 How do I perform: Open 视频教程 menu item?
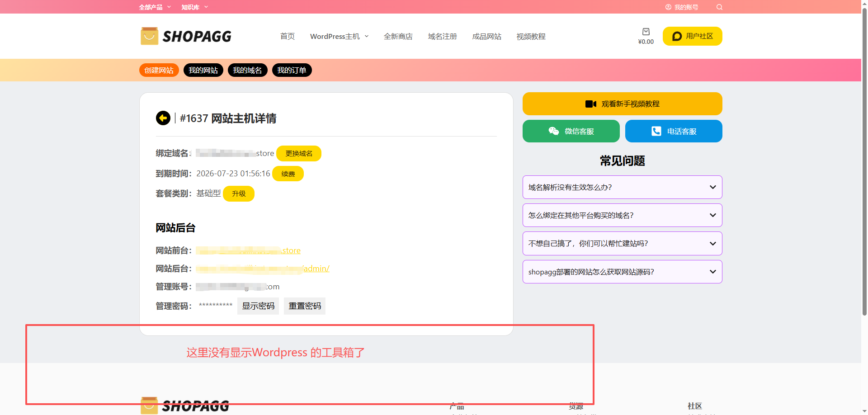[531, 36]
